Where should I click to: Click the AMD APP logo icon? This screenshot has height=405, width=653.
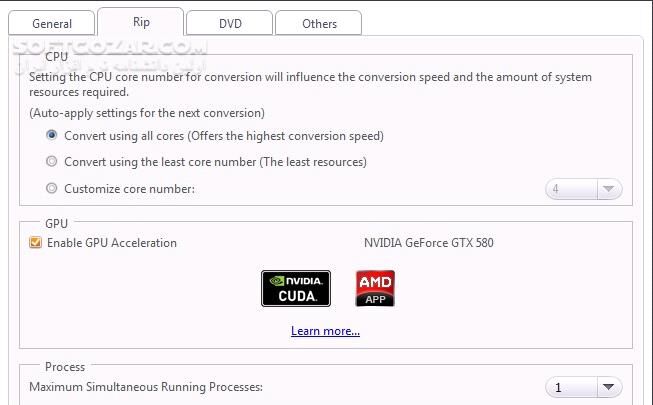point(375,288)
